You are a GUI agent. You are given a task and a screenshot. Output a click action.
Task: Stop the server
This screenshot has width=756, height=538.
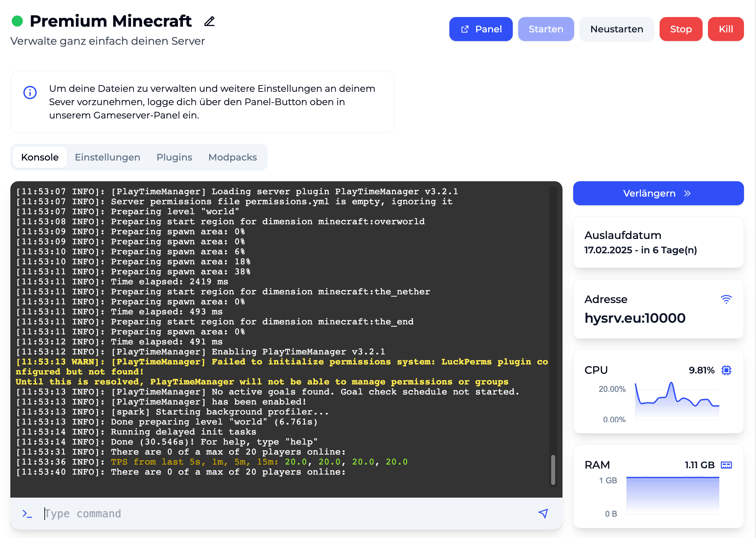(681, 29)
